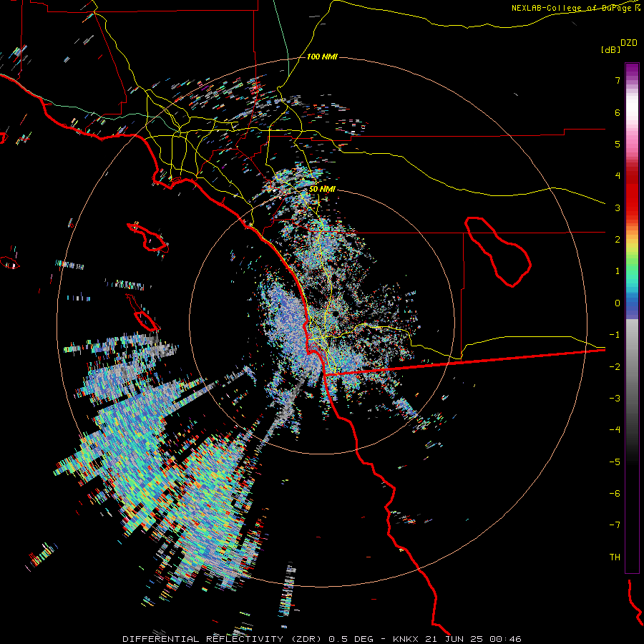
Task: Click the 1 dB scale value
Action: click(618, 271)
